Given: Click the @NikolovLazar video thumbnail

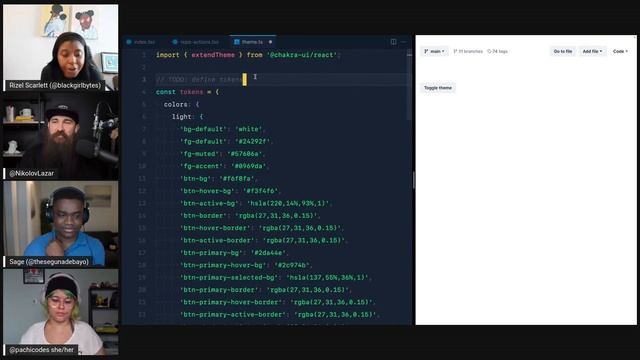Looking at the screenshot, I should click(61, 136).
